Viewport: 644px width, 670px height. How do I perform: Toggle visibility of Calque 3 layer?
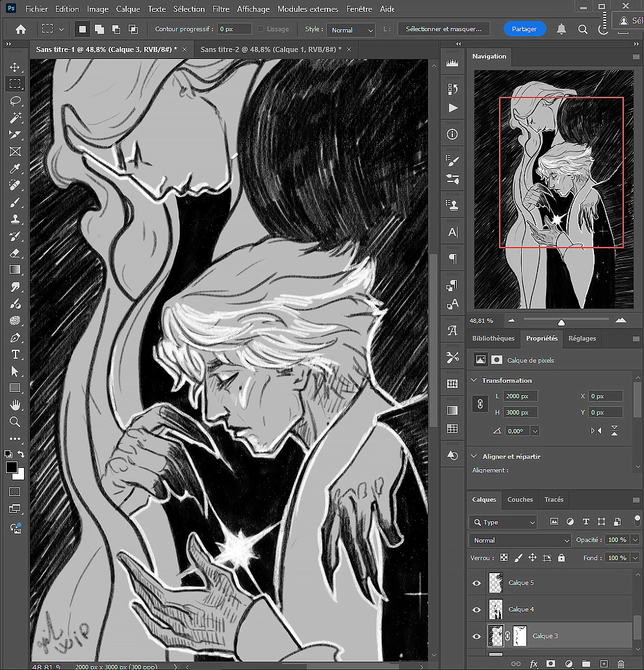pos(476,636)
